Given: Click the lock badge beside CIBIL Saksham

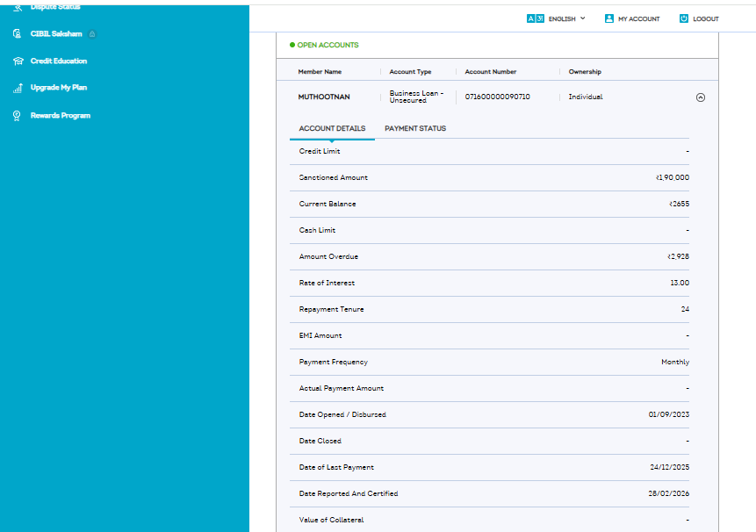Looking at the screenshot, I should pos(93,34).
